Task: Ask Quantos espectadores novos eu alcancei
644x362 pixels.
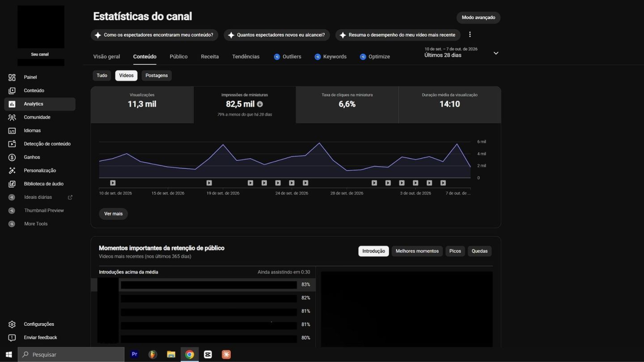Action: point(277,35)
